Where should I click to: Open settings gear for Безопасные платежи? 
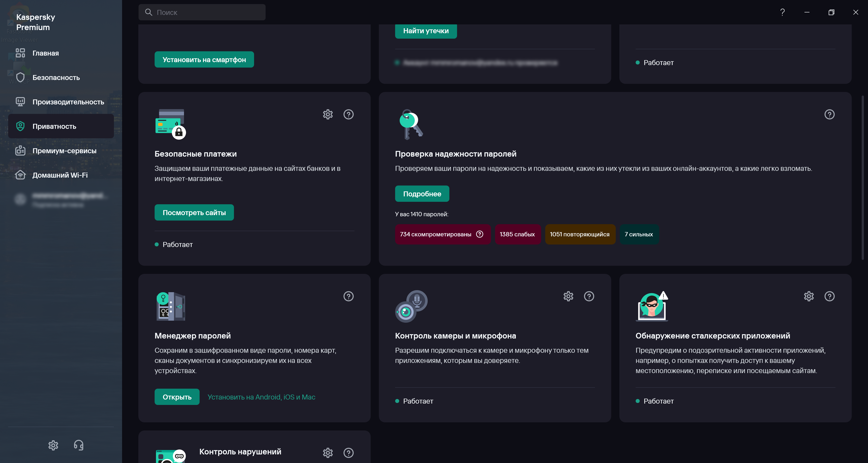(x=328, y=115)
